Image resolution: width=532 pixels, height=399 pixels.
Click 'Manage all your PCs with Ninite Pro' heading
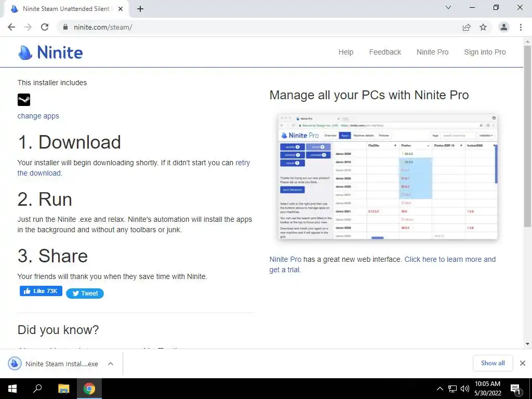pos(369,95)
